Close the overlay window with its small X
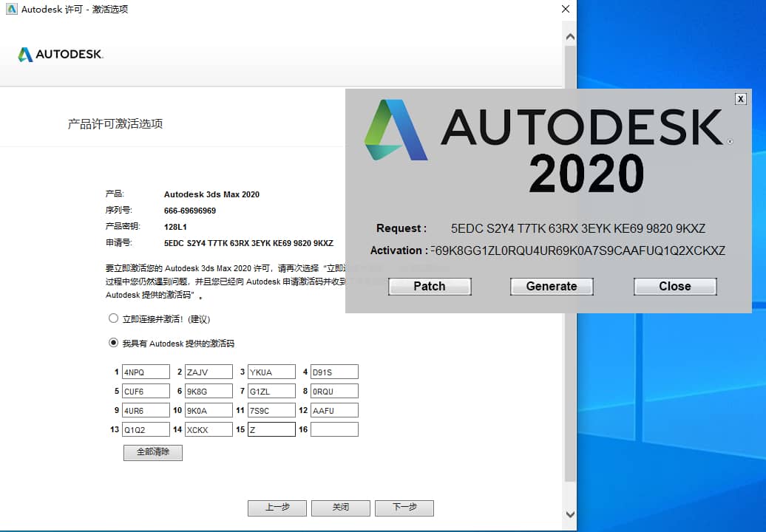766x532 pixels. coord(740,99)
